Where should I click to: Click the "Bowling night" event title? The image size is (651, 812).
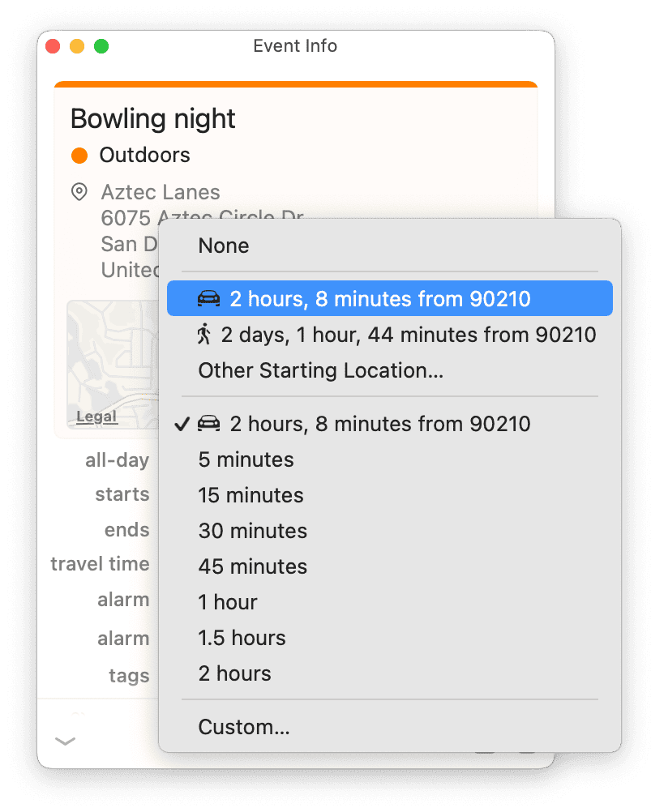[x=152, y=118]
